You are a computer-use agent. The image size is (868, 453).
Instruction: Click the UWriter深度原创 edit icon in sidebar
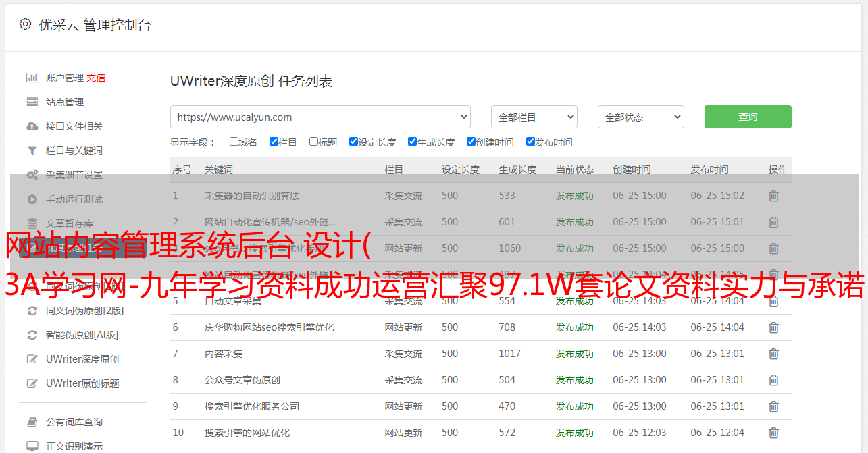point(32,359)
